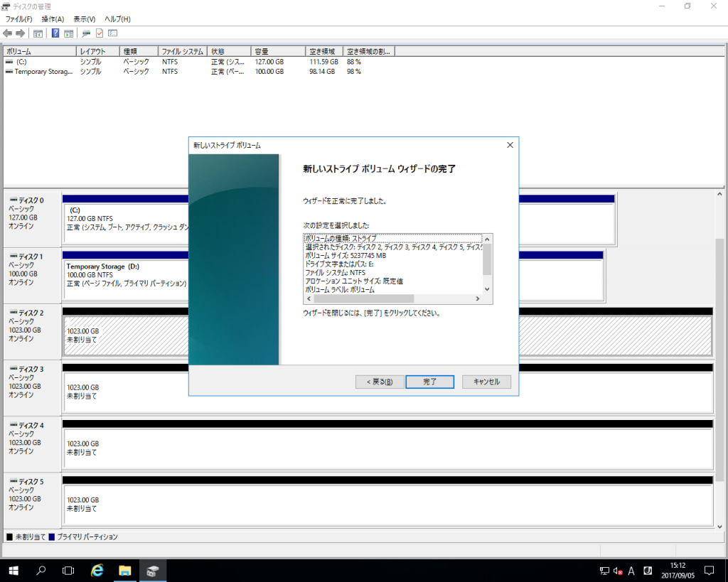Click summary box scroll right arrow
The width and height of the screenshot is (728, 582).
pos(477,298)
